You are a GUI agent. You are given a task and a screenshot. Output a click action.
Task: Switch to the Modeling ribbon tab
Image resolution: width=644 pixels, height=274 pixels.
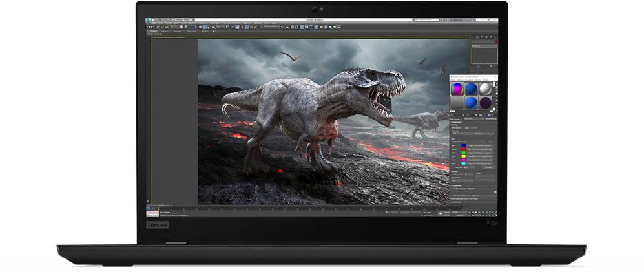click(x=153, y=30)
